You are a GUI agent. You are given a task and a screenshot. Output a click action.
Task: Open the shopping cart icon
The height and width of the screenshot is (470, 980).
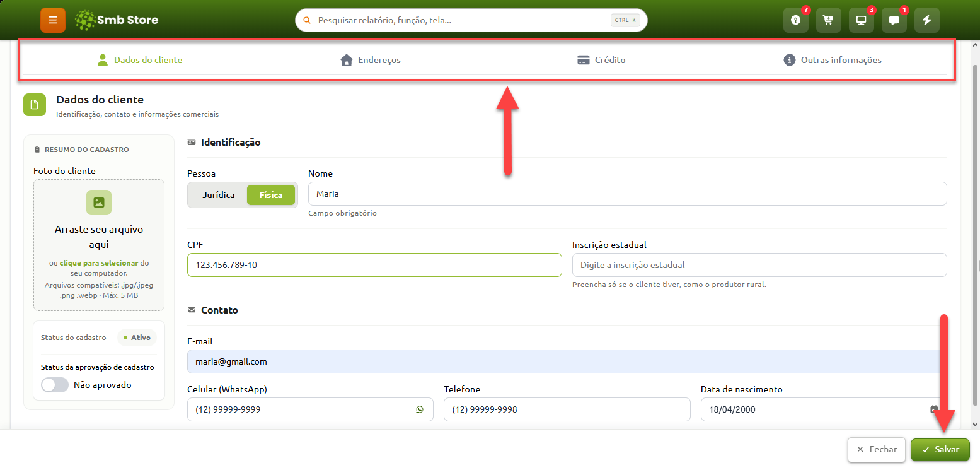pyautogui.click(x=829, y=20)
